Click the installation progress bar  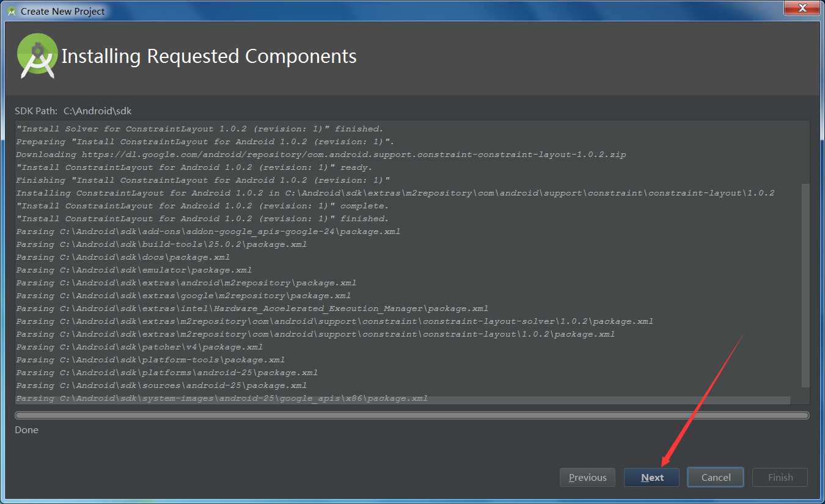(x=412, y=415)
